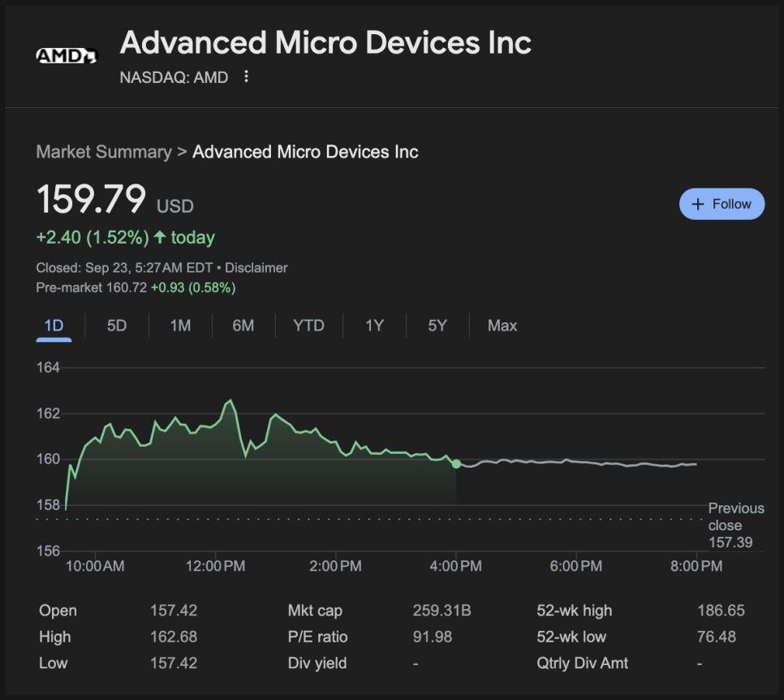Open the three-dot more options menu
The width and height of the screenshot is (784, 700).
pyautogui.click(x=246, y=76)
